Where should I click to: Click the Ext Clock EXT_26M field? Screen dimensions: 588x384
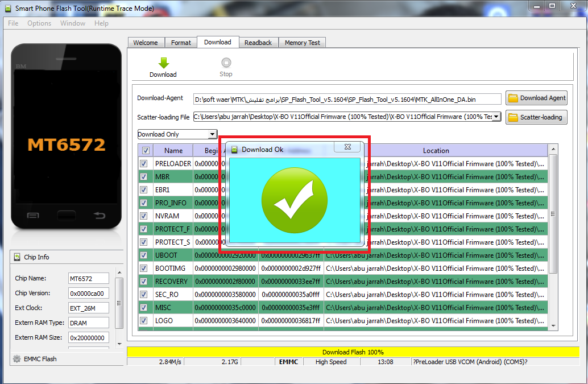click(89, 308)
